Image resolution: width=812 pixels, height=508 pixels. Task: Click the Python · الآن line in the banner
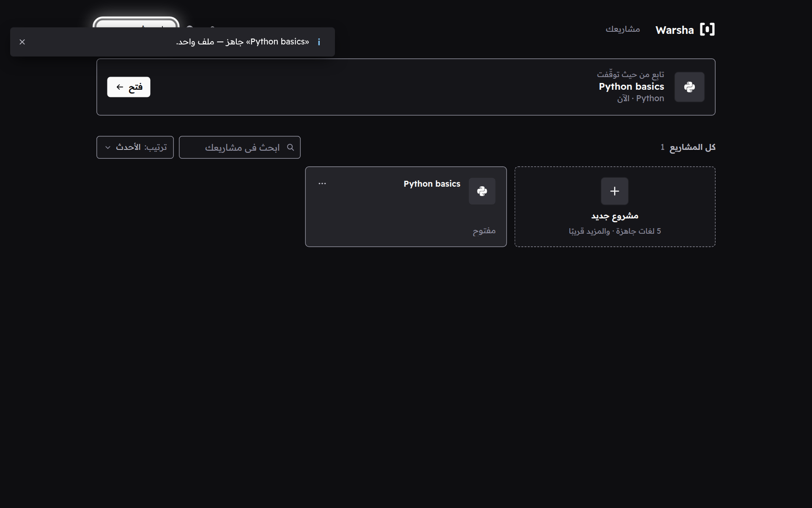coord(640,98)
